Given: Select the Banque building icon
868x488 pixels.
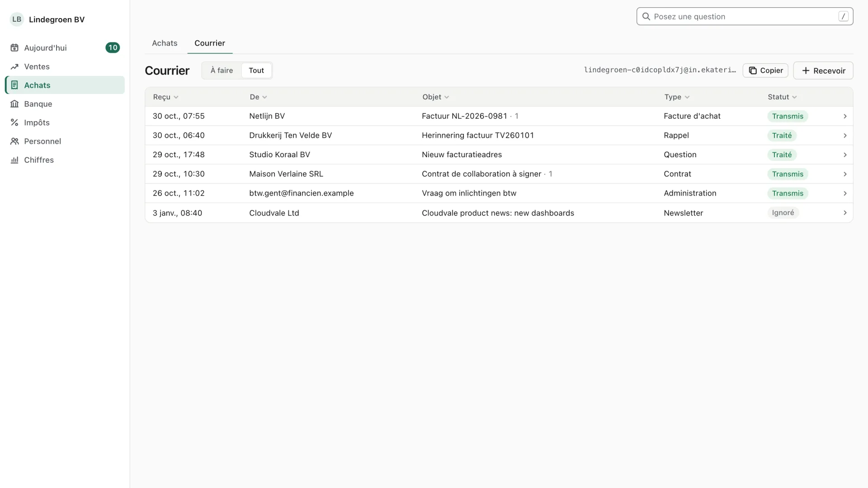Looking at the screenshot, I should (14, 104).
